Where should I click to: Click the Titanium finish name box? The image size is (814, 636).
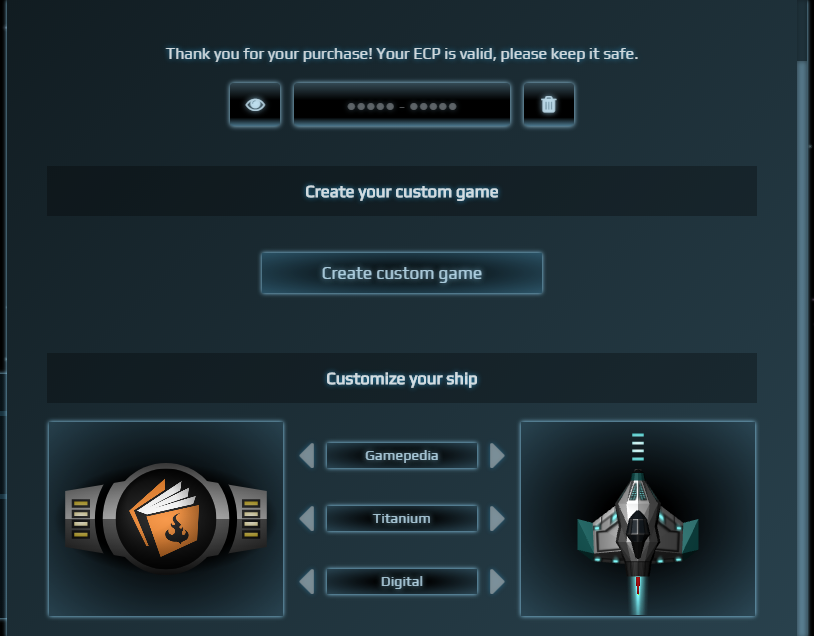click(402, 519)
